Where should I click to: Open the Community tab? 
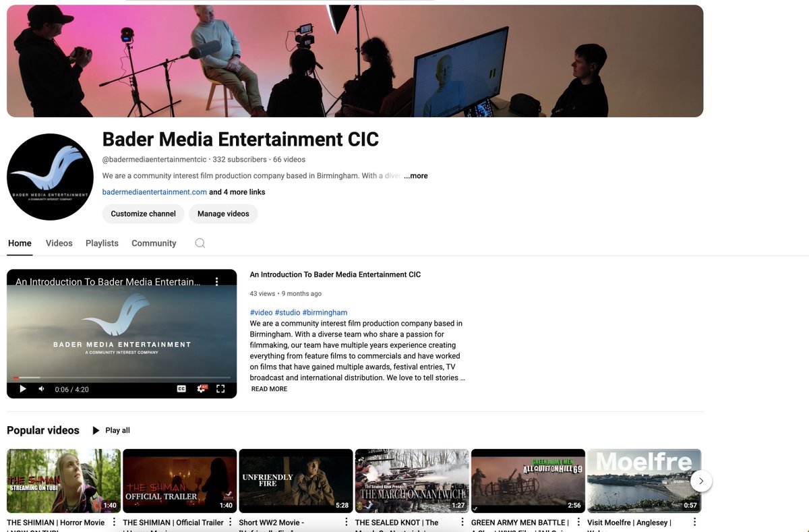[x=154, y=243]
